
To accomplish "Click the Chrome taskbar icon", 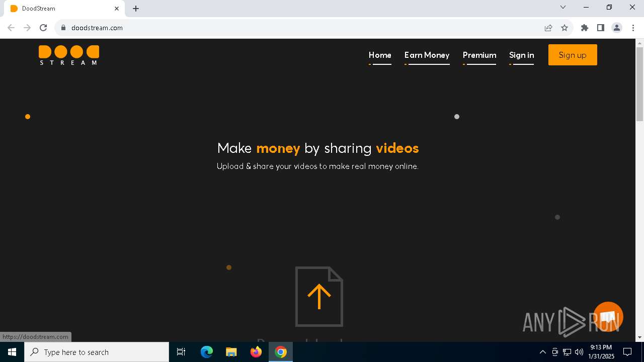I will pos(281,352).
